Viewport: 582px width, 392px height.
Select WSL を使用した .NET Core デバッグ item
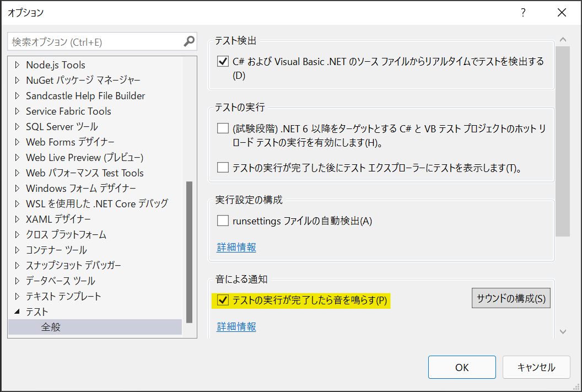coord(97,204)
